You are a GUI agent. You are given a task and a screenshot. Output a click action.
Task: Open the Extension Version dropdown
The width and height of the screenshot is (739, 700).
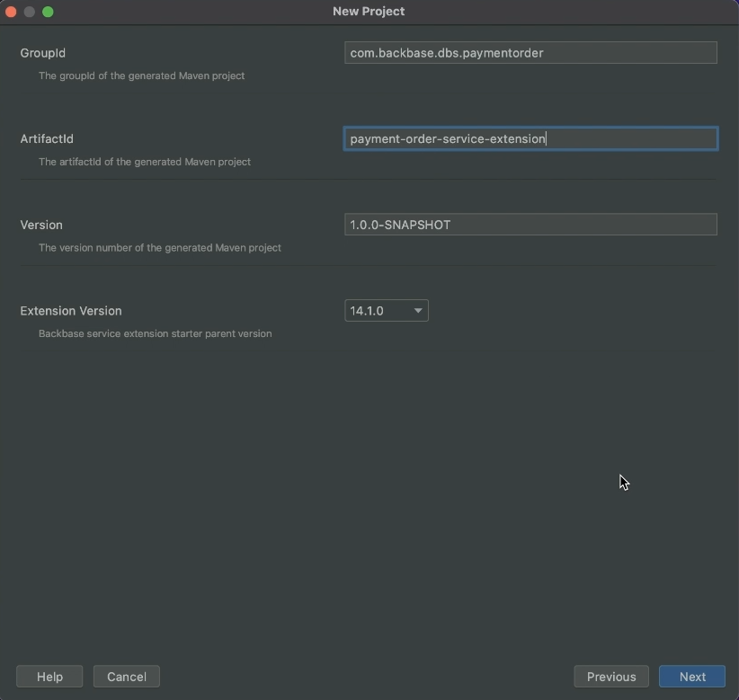(x=387, y=310)
